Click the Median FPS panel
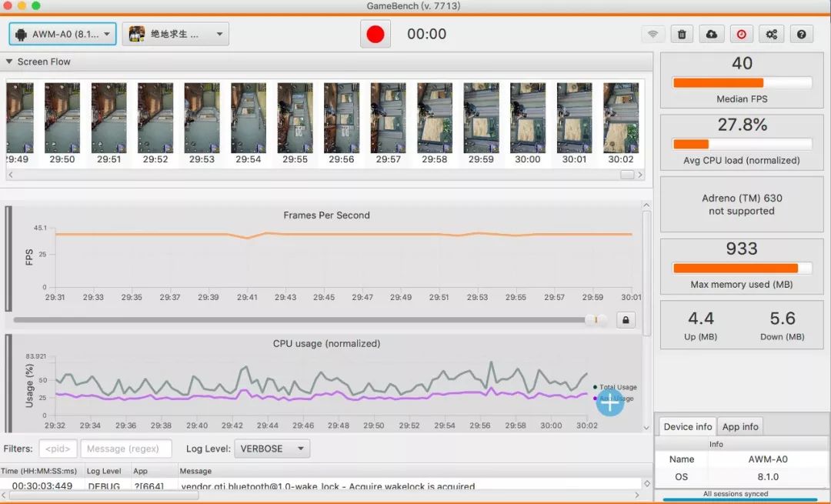This screenshot has height=504, width=831. coord(742,81)
